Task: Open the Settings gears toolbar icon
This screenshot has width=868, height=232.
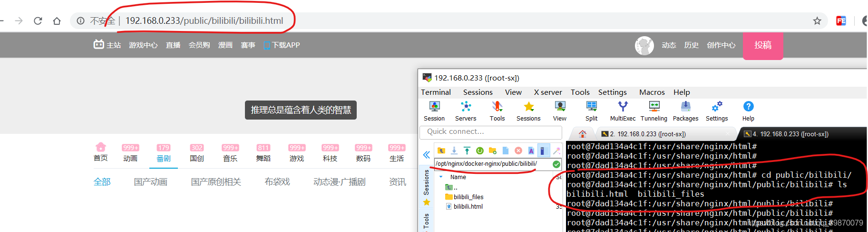Action: (717, 111)
